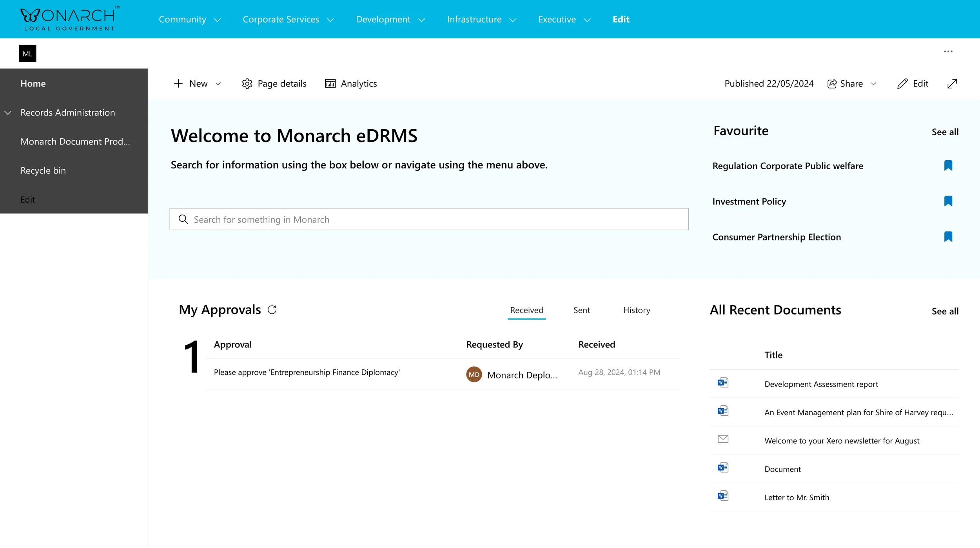Unbookmark Investment Policy favourite

click(x=948, y=201)
